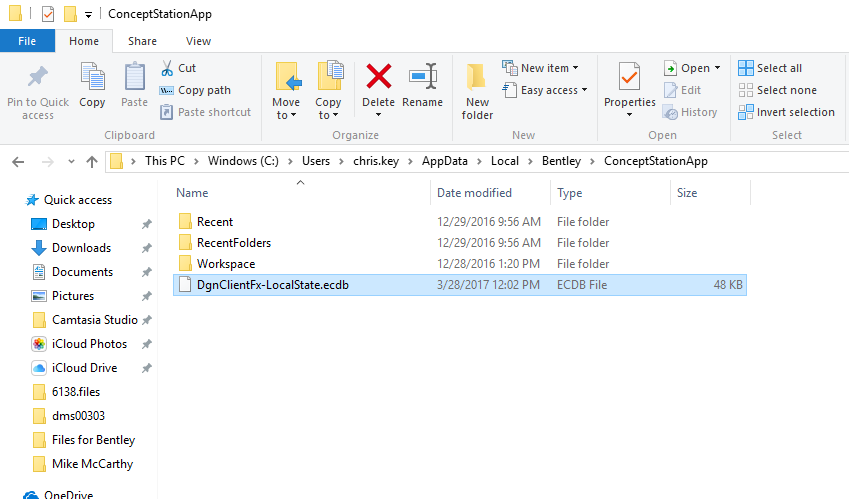Click the Copy ribbon icon
The width and height of the screenshot is (849, 499).
tap(92, 76)
